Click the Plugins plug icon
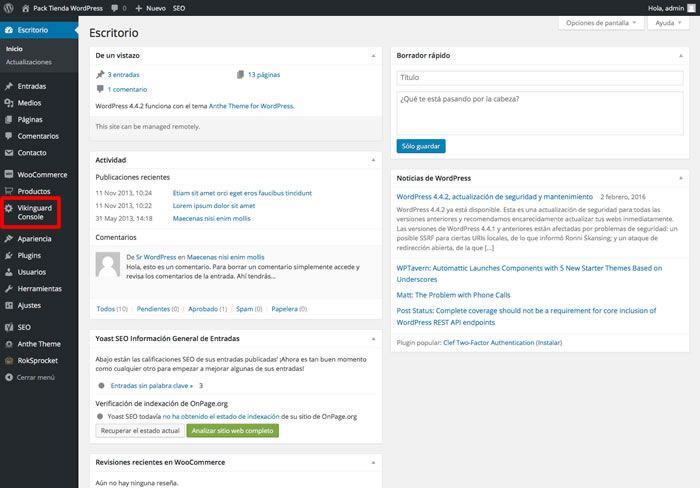The image size is (700, 488). click(x=8, y=255)
